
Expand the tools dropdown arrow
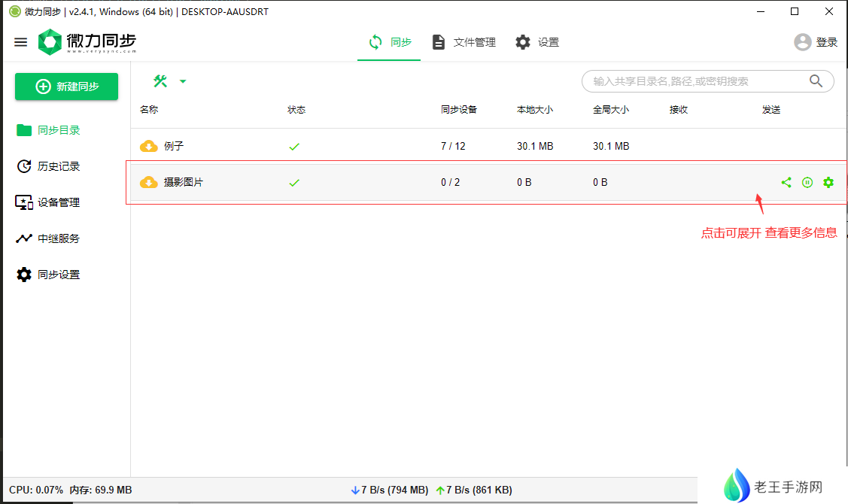[183, 81]
